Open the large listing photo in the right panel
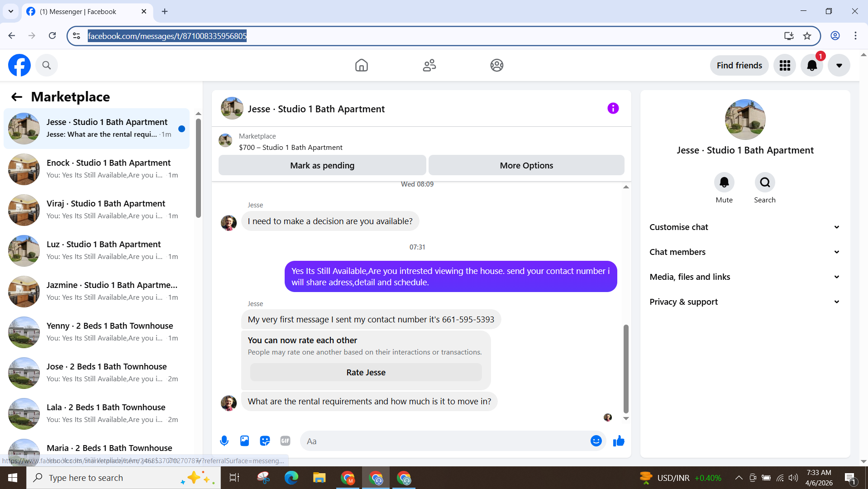This screenshot has height=489, width=868. [x=745, y=120]
